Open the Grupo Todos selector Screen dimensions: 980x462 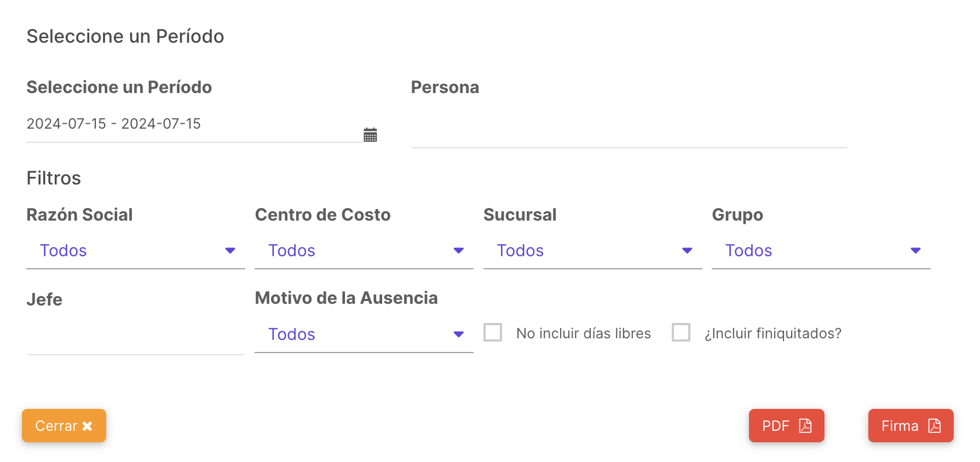click(821, 251)
